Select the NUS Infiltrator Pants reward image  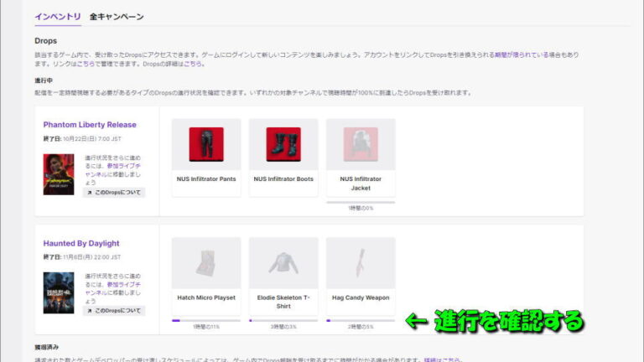tap(206, 144)
